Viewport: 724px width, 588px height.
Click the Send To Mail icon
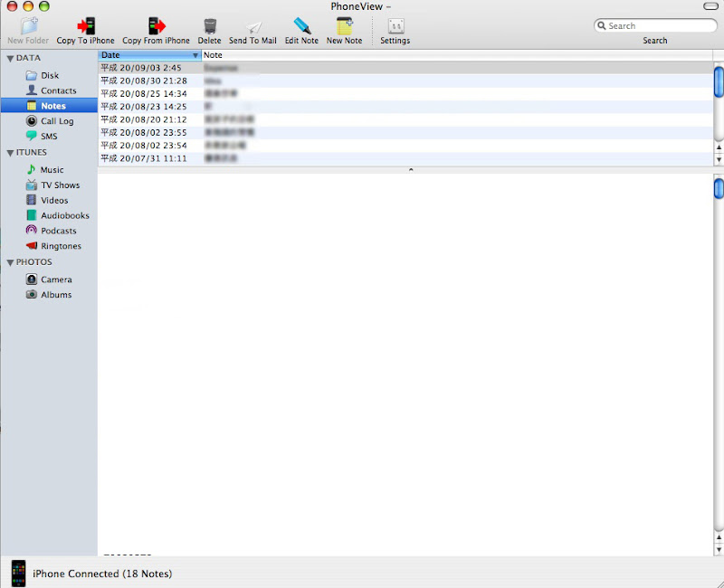[253, 27]
